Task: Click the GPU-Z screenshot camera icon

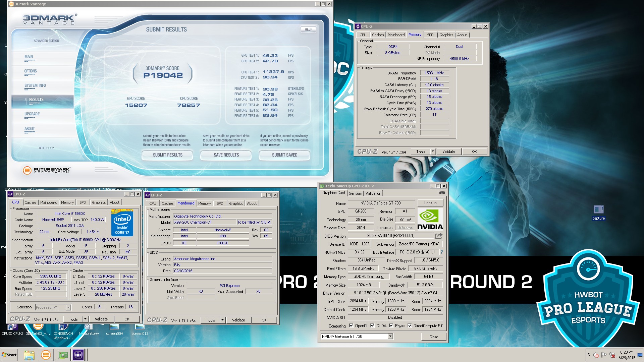Action: (x=442, y=193)
